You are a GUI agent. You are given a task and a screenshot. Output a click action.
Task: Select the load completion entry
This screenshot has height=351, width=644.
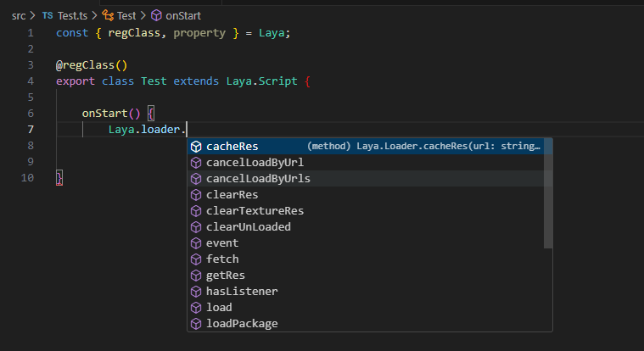[219, 308]
